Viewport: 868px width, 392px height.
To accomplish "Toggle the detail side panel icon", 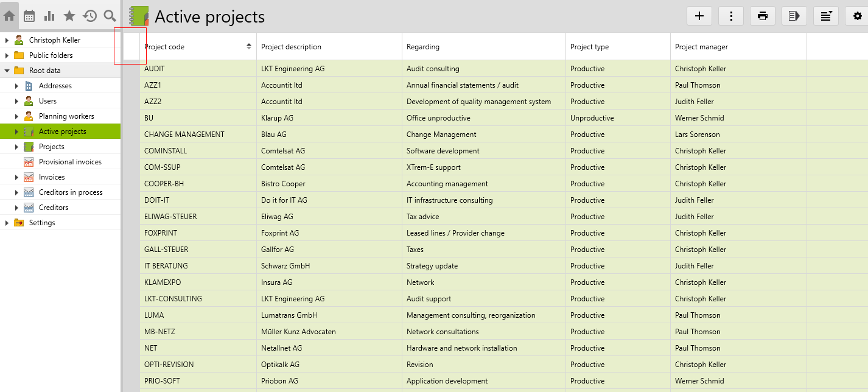I will [x=794, y=16].
